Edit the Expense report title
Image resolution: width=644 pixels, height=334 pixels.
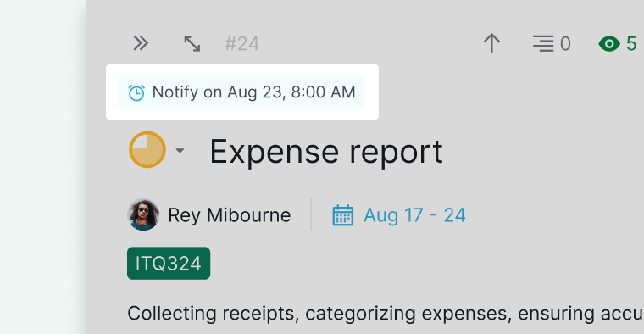click(326, 152)
